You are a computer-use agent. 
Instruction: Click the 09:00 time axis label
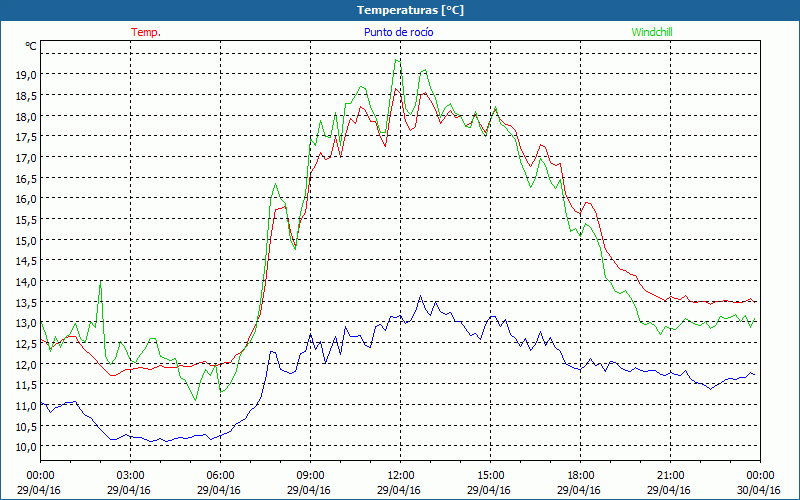(x=310, y=476)
